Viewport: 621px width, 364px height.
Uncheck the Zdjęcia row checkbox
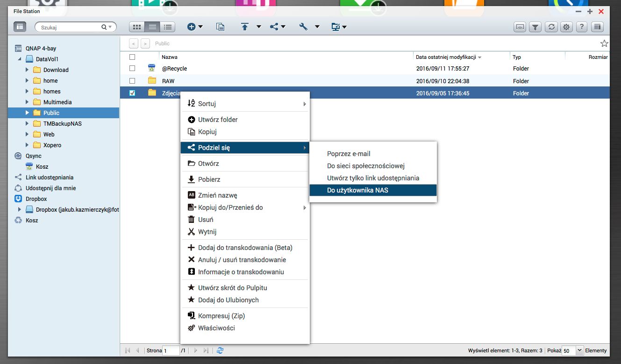point(132,93)
